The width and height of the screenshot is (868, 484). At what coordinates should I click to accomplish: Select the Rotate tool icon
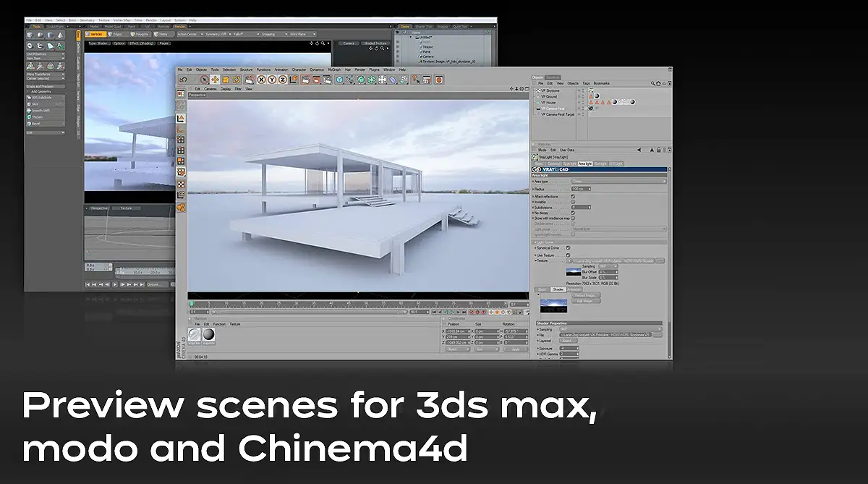[x=238, y=80]
